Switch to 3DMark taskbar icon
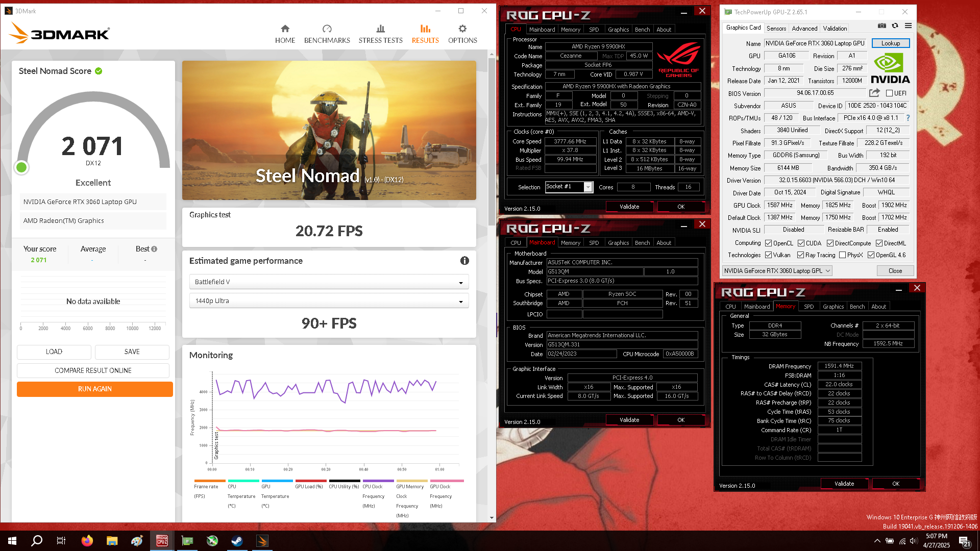The height and width of the screenshot is (551, 980). click(x=262, y=541)
